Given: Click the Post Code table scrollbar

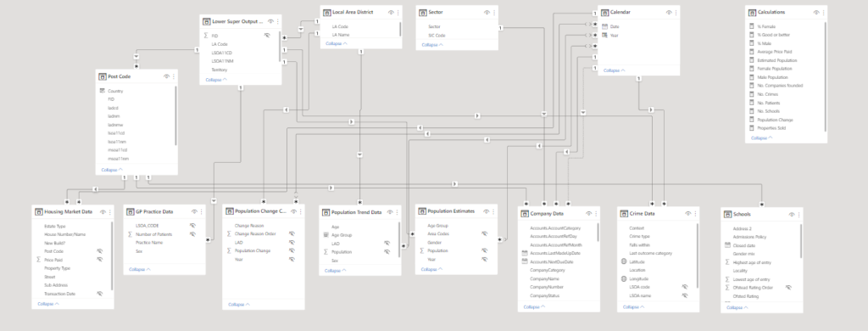Looking at the screenshot, I should tap(176, 115).
